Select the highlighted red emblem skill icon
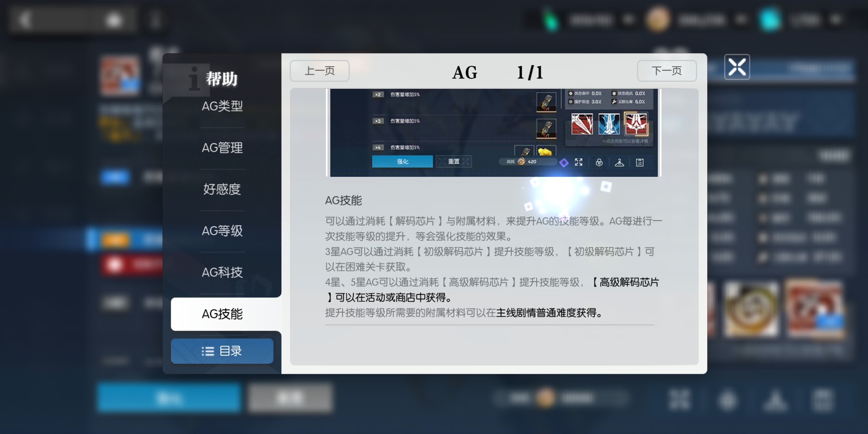 (x=636, y=123)
